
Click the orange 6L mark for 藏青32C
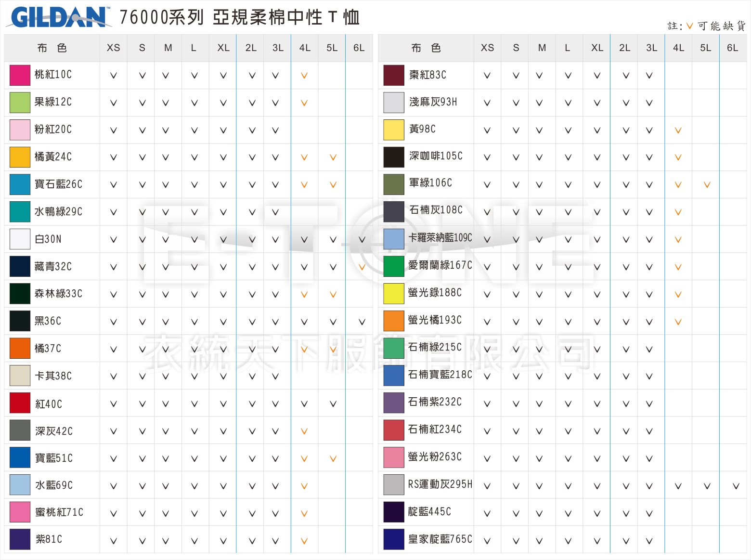coord(362,267)
